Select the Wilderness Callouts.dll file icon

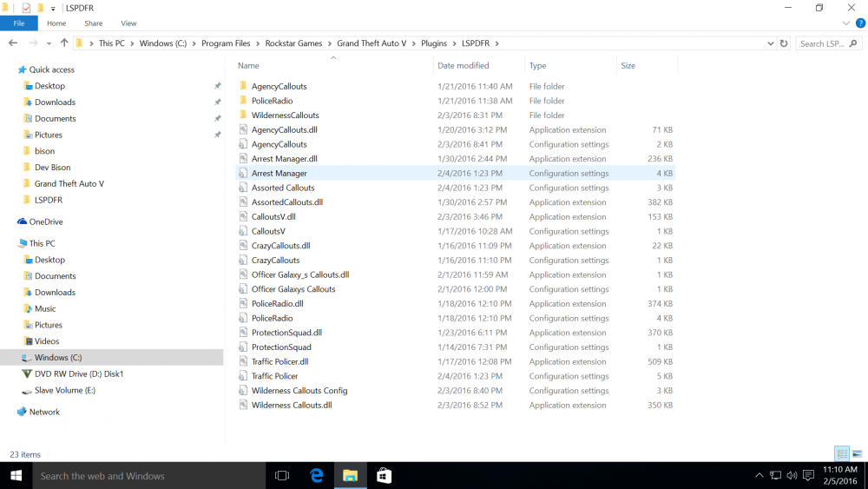[243, 405]
